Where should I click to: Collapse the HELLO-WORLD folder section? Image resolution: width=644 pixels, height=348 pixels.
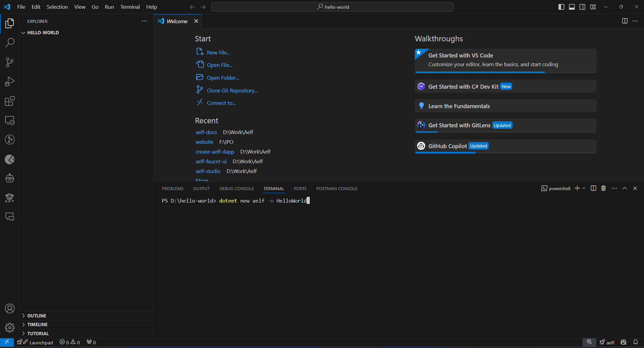[x=87, y=33]
